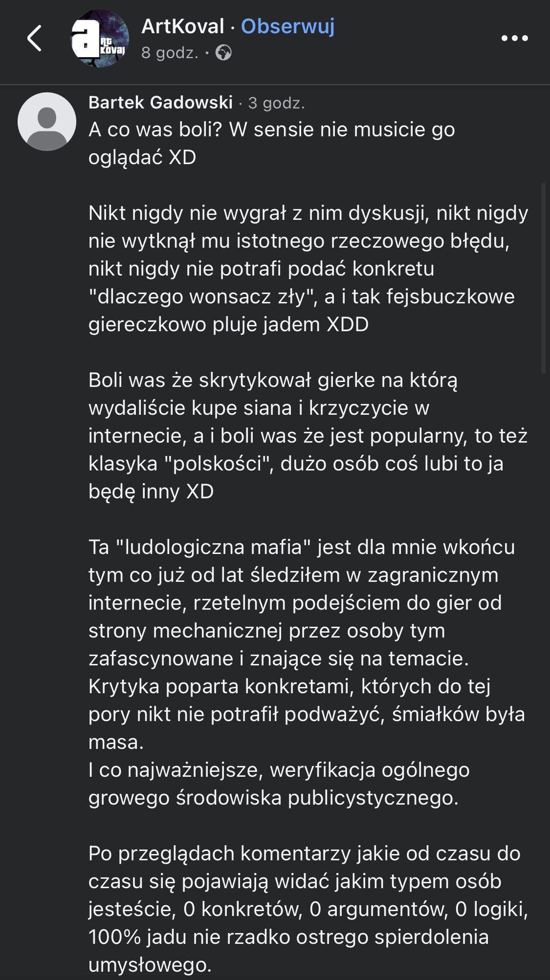
Task: Tap the paragraph starting 'Nikt nigdy nie wygrał'
Action: tap(308, 269)
